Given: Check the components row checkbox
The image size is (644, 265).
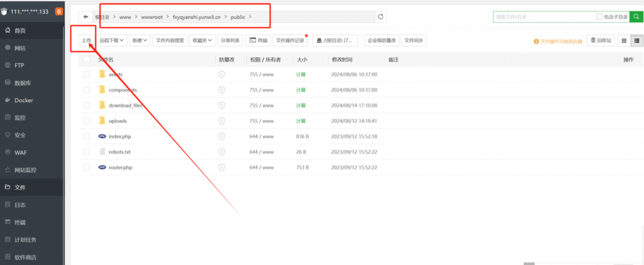Looking at the screenshot, I should [86, 90].
